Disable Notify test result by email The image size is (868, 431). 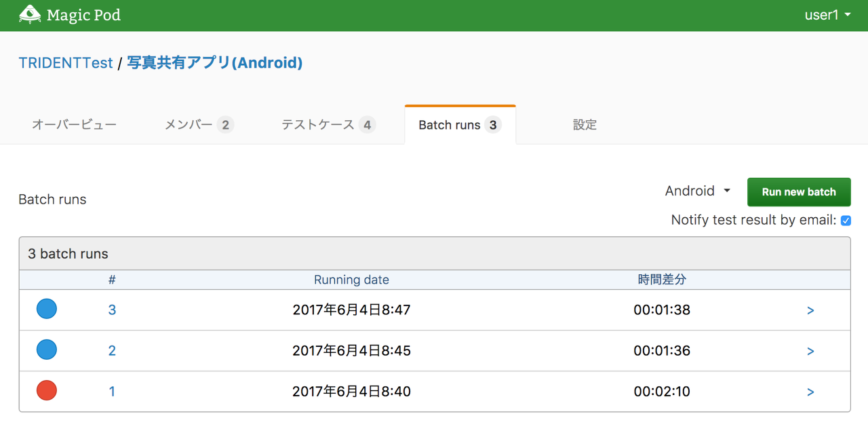pos(846,220)
